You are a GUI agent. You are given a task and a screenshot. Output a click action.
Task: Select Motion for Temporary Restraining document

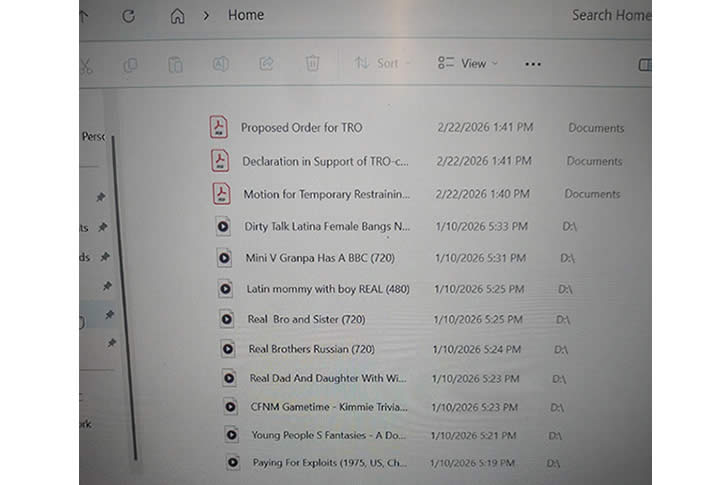326,194
